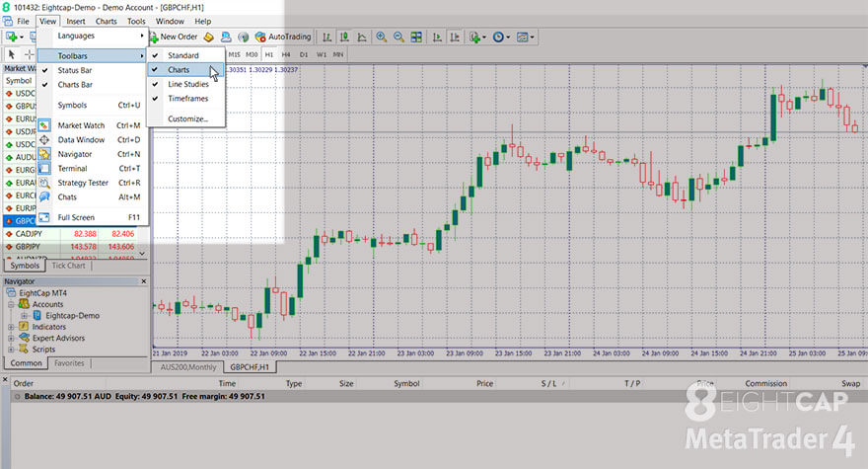
Task: Select the crosshair tool
Action: tap(29, 54)
